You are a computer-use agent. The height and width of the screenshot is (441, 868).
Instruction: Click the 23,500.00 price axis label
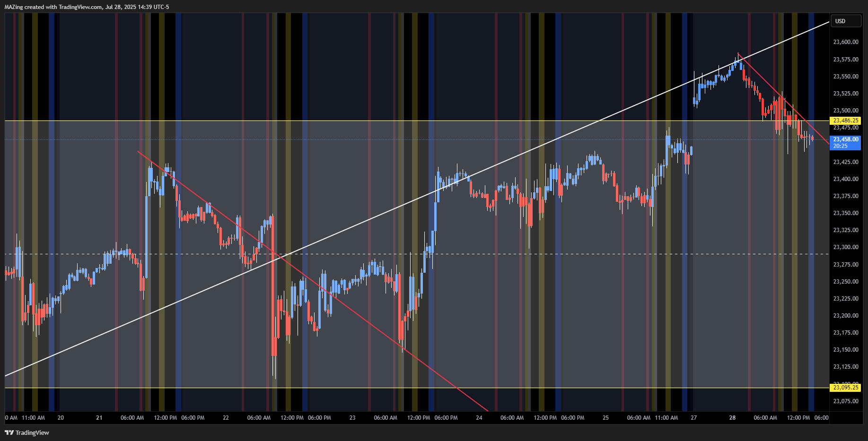pos(846,111)
